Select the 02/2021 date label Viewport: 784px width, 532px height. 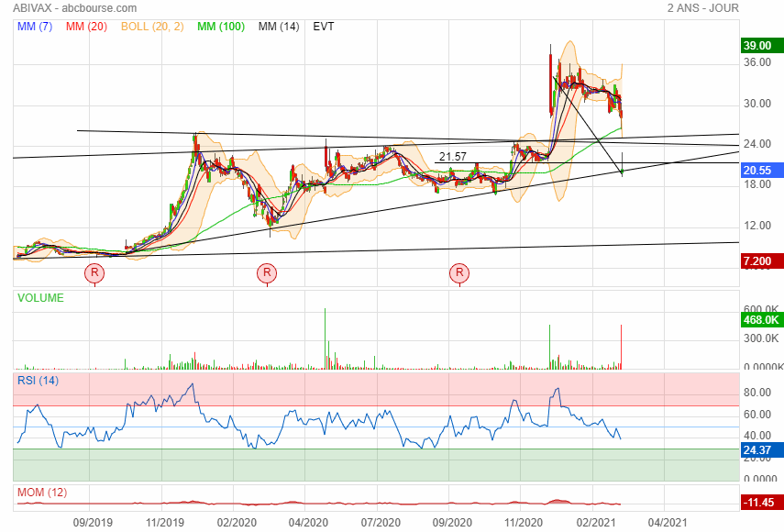[x=596, y=523]
